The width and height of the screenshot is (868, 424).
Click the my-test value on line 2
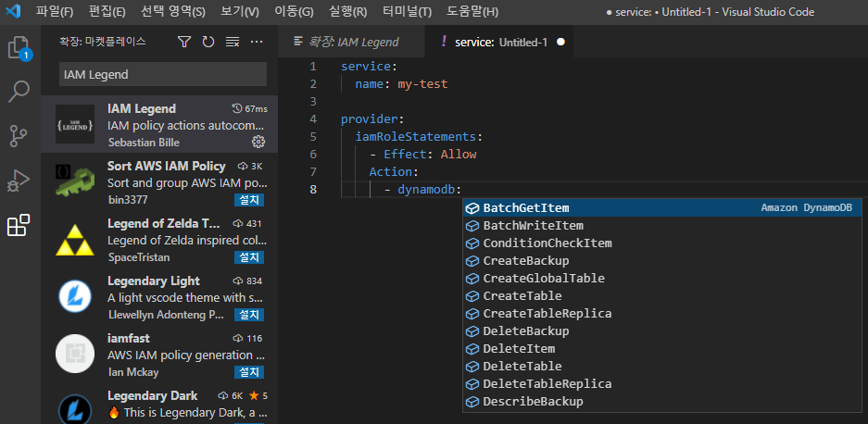422,84
